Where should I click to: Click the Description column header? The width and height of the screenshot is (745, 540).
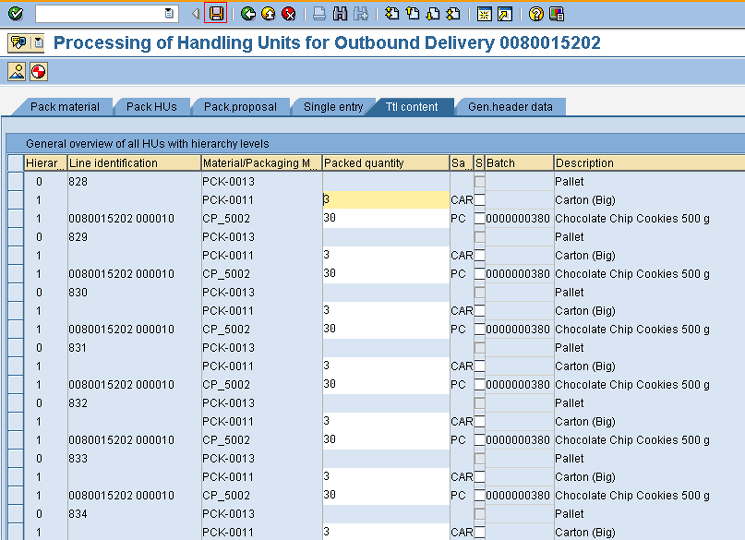[x=648, y=163]
